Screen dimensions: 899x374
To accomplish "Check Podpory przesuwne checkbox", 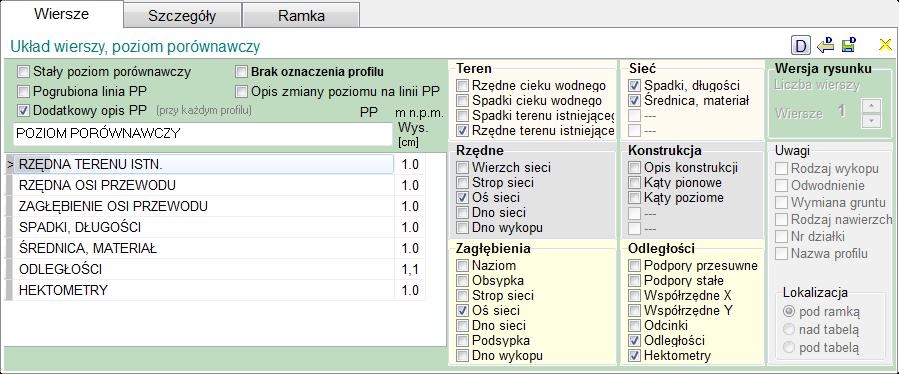I will coord(634,266).
